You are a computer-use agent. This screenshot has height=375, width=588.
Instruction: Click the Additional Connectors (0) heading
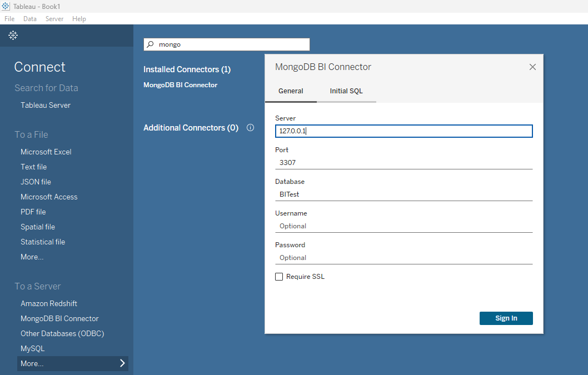(191, 128)
